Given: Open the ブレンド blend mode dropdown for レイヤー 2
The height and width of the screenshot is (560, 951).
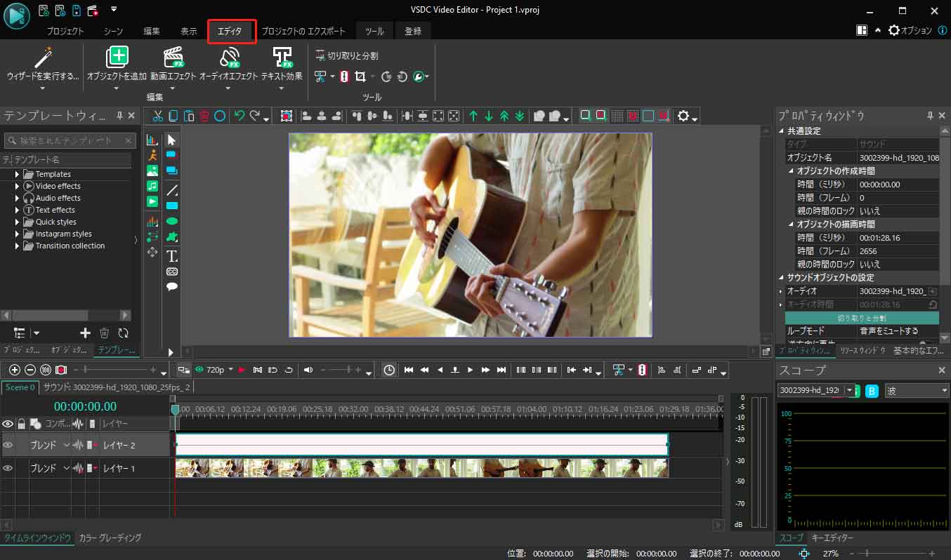Looking at the screenshot, I should pyautogui.click(x=49, y=445).
